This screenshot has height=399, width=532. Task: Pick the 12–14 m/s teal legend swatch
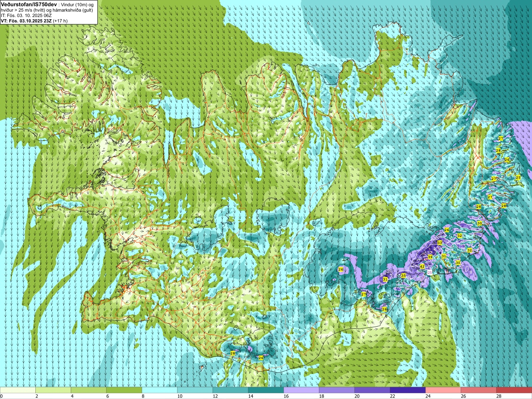231,390
